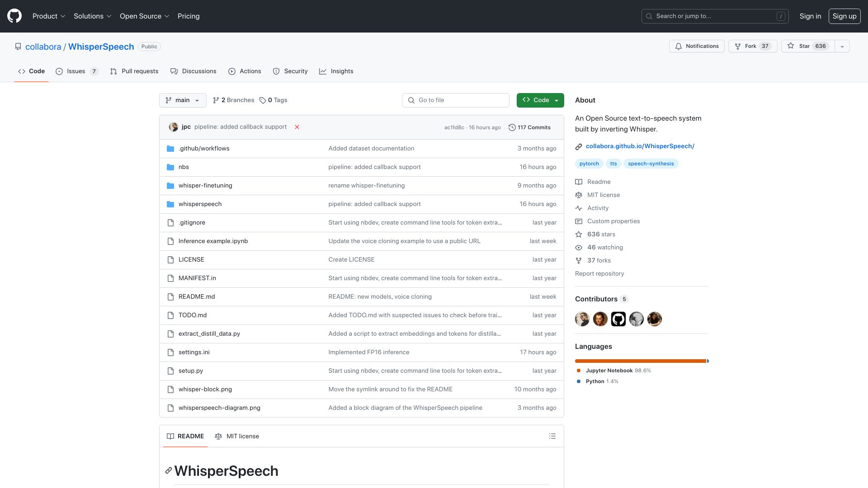Switch to the Pull requests tab
The width and height of the screenshot is (868, 488).
(x=134, y=71)
